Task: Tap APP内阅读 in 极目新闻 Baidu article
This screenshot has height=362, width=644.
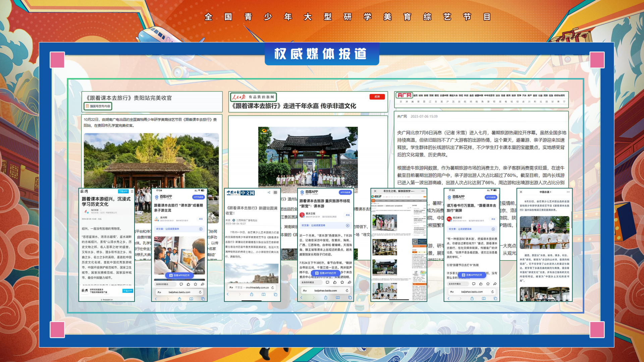Action: (491, 197)
